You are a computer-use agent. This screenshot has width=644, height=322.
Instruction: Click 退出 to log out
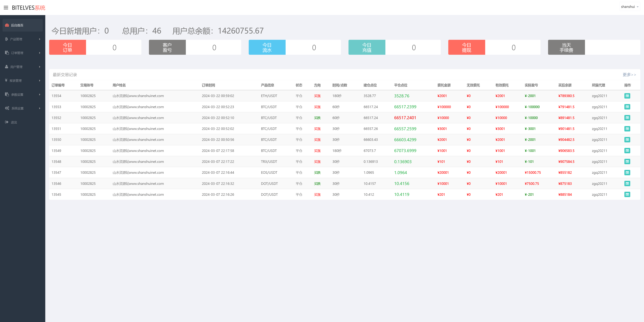(14, 122)
